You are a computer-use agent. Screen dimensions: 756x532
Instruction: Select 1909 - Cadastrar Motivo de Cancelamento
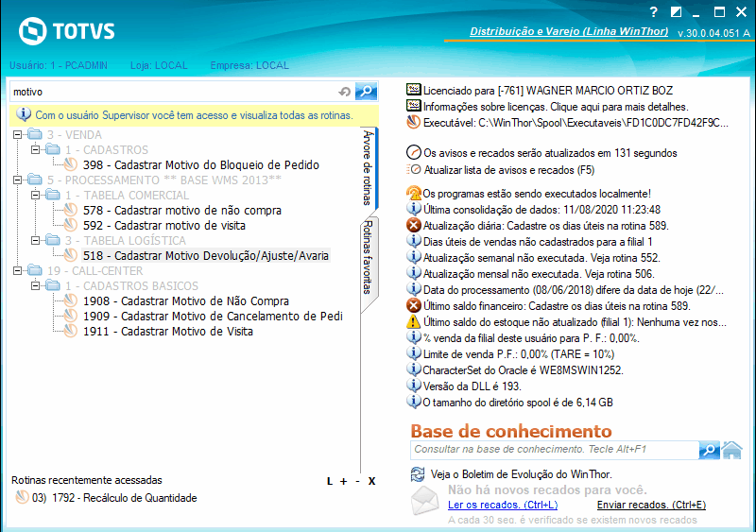(213, 316)
